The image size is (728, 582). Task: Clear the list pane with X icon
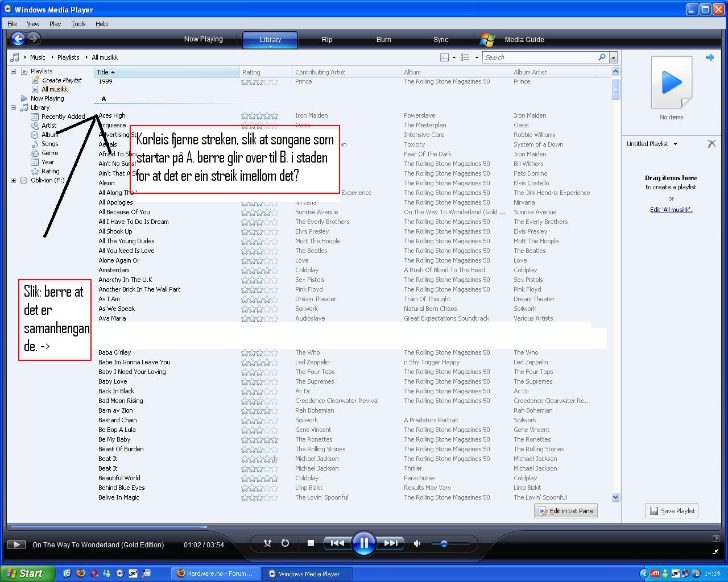pos(712,144)
